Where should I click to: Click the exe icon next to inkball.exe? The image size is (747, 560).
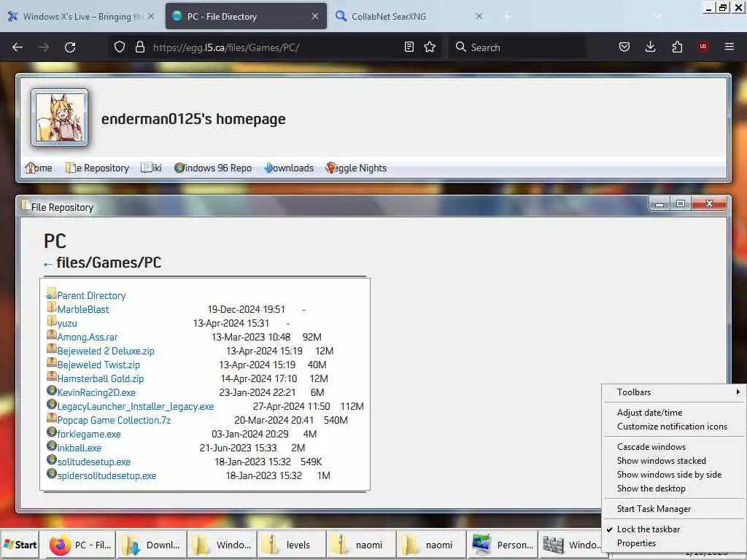[52, 446]
